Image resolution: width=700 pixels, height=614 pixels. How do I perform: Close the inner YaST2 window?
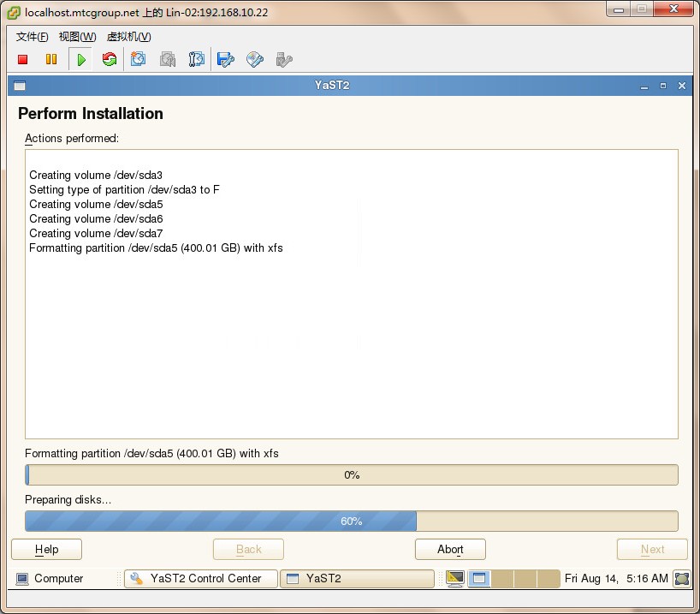click(682, 86)
